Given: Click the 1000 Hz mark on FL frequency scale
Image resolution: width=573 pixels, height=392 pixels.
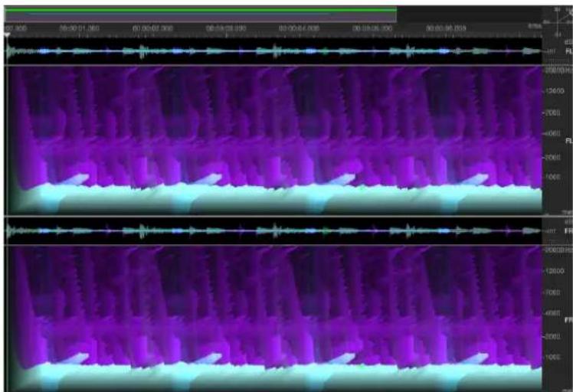Looking at the screenshot, I should tap(552, 177).
